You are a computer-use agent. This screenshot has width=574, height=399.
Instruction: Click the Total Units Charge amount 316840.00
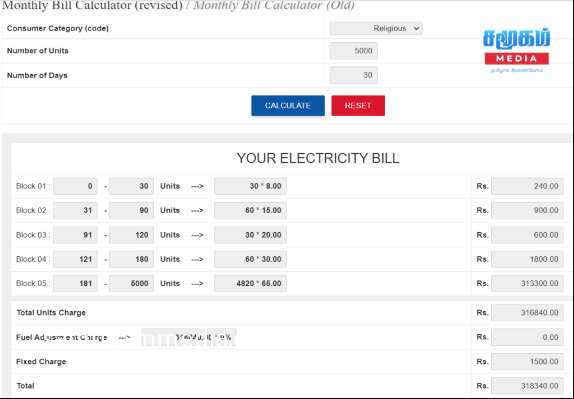pyautogui.click(x=527, y=313)
